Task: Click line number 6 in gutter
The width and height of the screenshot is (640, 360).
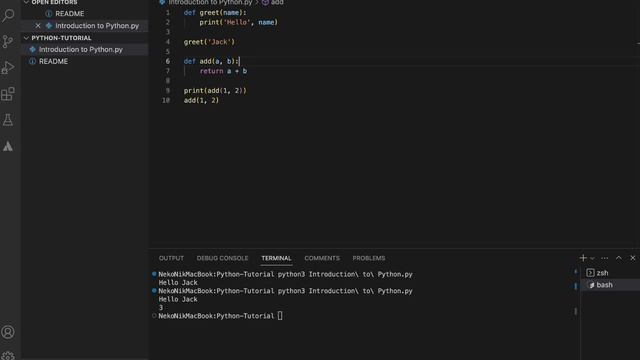Action: (167, 61)
